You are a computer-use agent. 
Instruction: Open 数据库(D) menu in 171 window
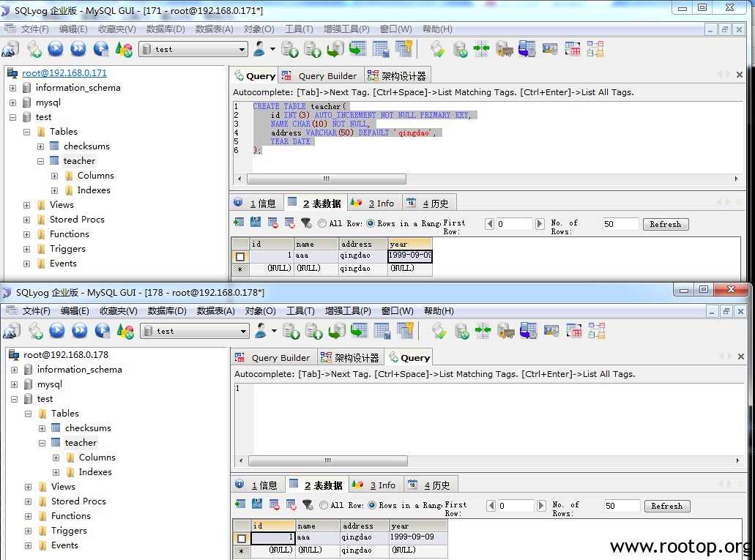165,29
